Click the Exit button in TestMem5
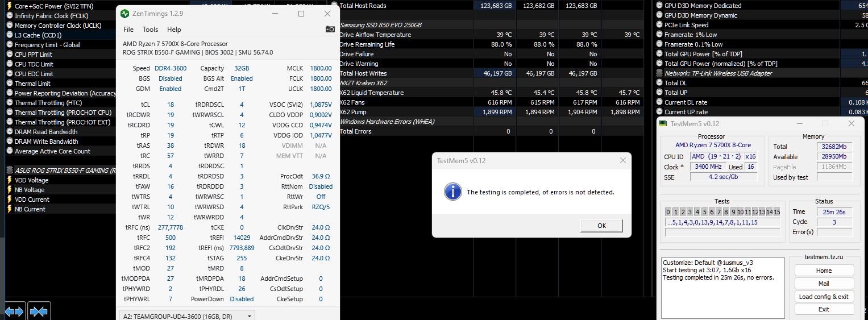This screenshot has width=868, height=320. tap(824, 309)
